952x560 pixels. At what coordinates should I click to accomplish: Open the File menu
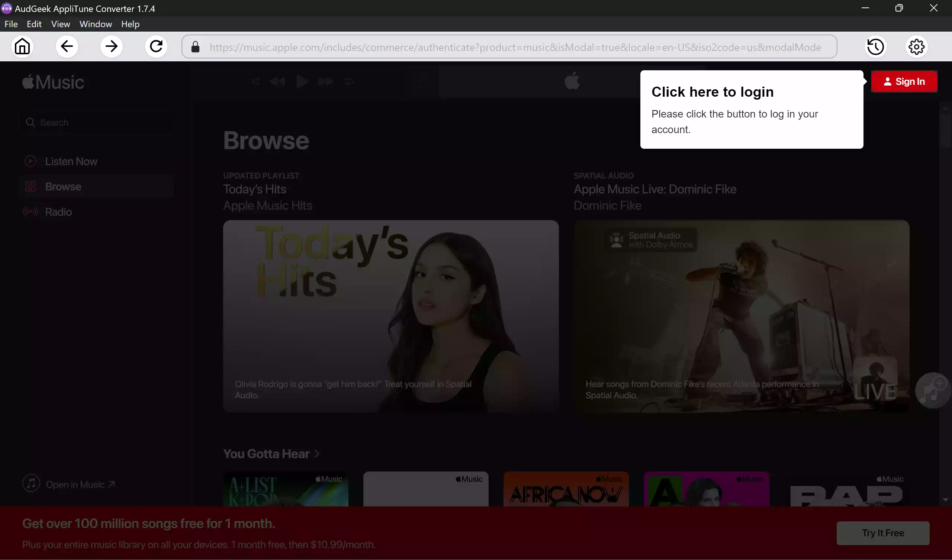tap(11, 24)
